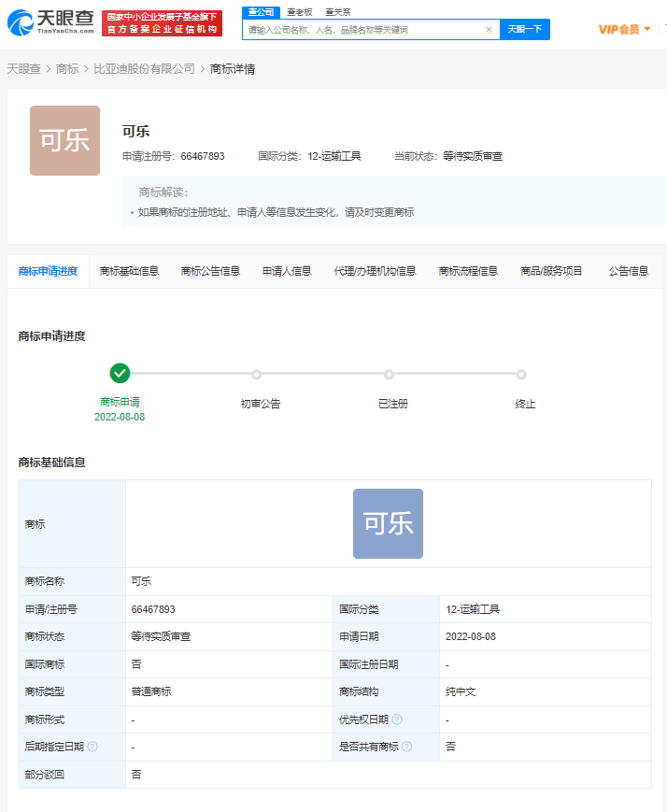Switch search mode to 查老板
Image resolution: width=667 pixels, height=812 pixels.
pos(299,11)
